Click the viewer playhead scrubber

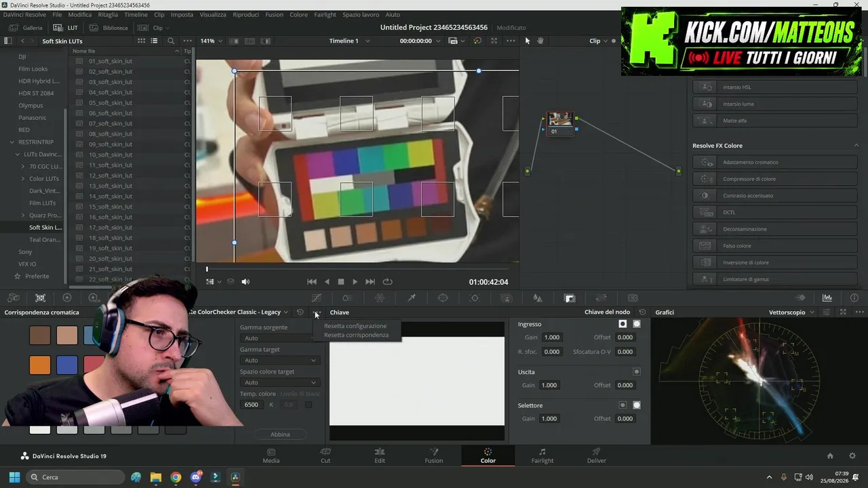[x=207, y=269]
